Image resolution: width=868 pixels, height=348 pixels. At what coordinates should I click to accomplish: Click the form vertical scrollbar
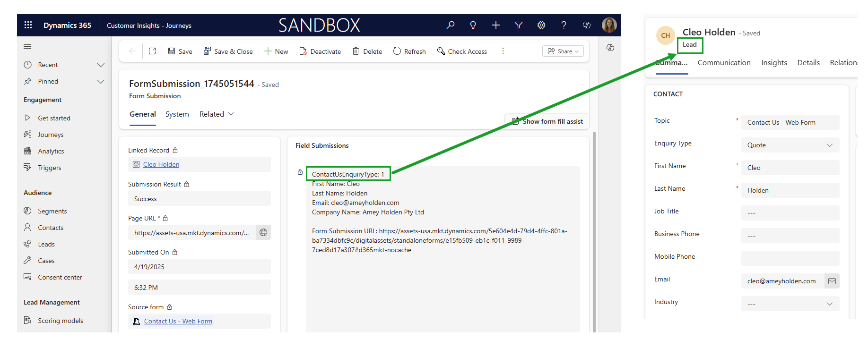pos(594,231)
